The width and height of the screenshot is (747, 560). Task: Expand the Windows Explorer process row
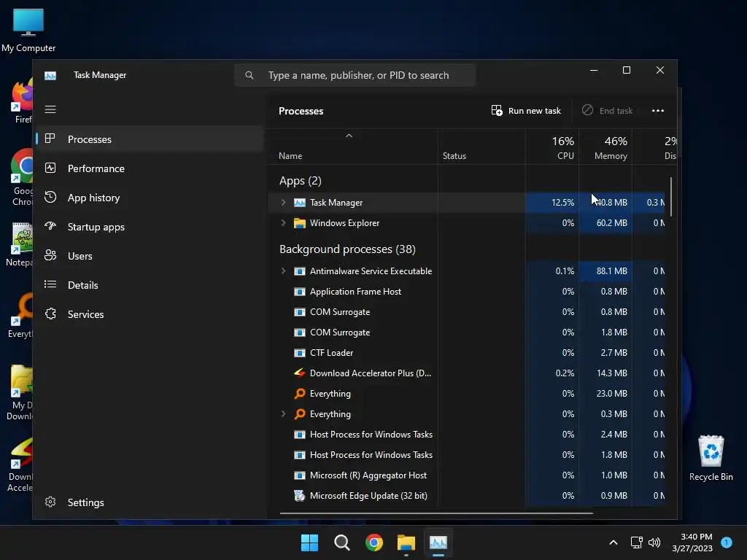coord(284,223)
